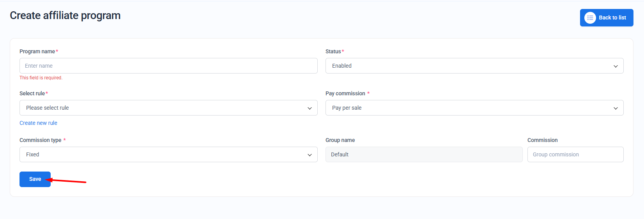This screenshot has width=644, height=219.
Task: Follow the Create new rule link
Action: tap(38, 123)
